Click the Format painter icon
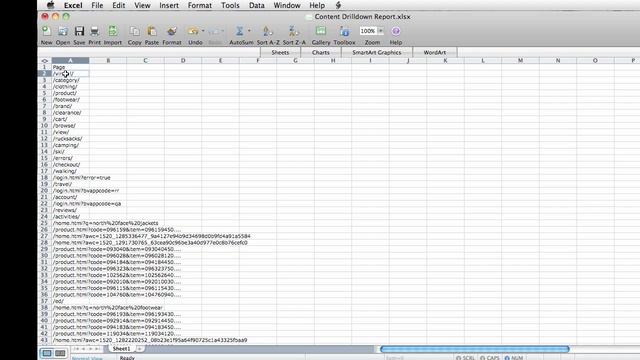The width and height of the screenshot is (640, 360). [172, 31]
